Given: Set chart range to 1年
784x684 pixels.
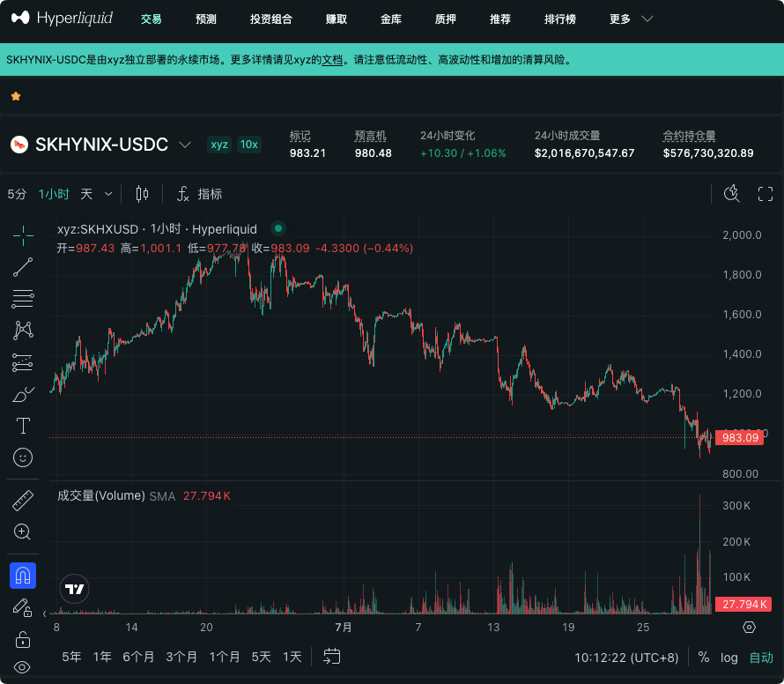Looking at the screenshot, I should [102, 657].
